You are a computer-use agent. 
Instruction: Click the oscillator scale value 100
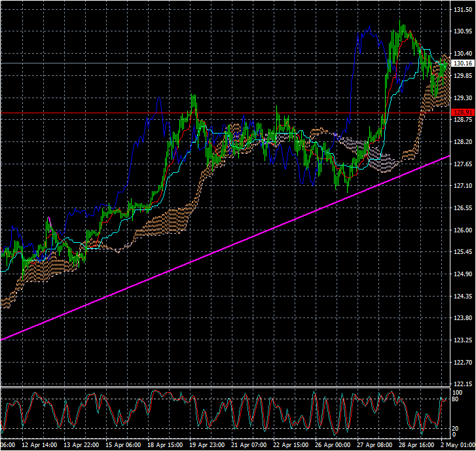(x=457, y=393)
